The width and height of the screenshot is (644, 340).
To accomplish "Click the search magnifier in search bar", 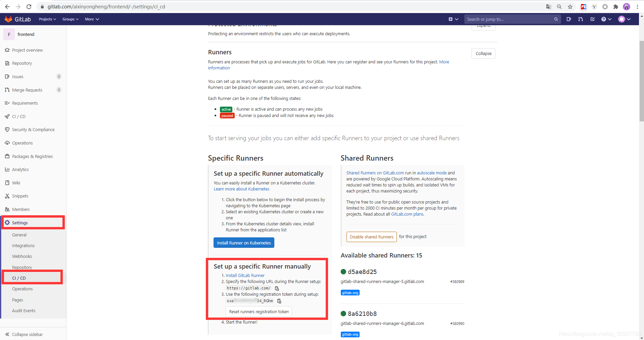I will pyautogui.click(x=556, y=19).
